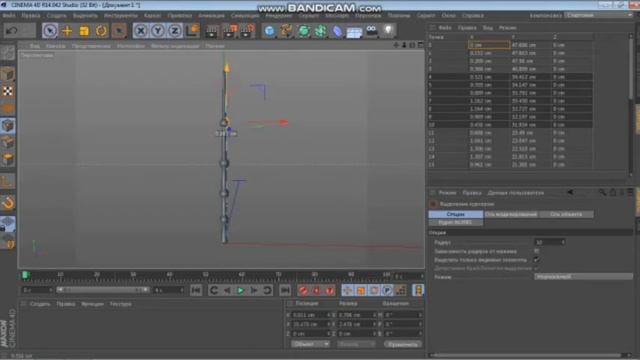The width and height of the screenshot is (640, 360).
Task: Select point row 11 in structure table
Action: (x=509, y=133)
